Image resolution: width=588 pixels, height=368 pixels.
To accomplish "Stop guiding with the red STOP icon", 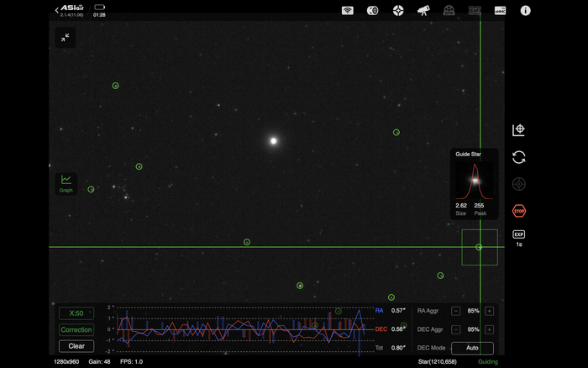I will click(x=518, y=211).
